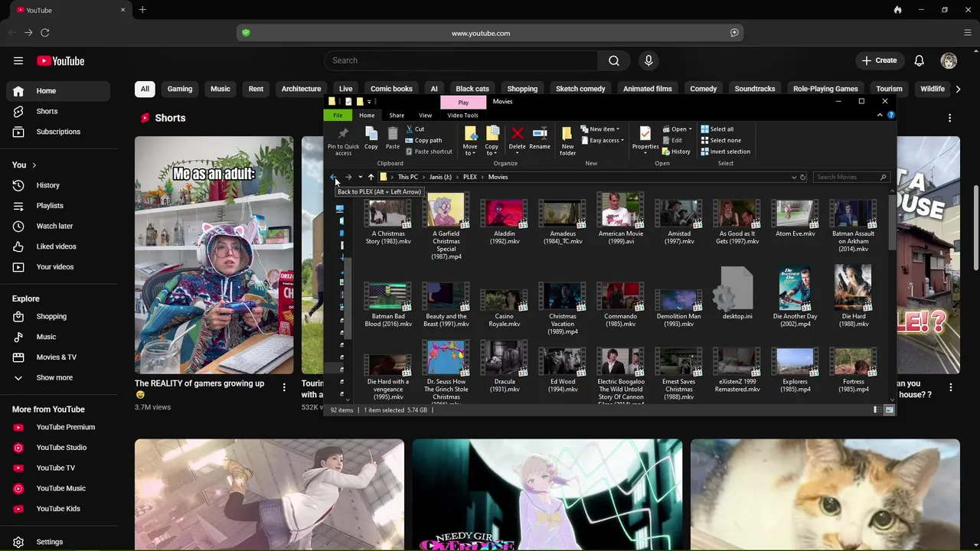Click Select none in ribbon
The width and height of the screenshot is (980, 551).
point(720,140)
